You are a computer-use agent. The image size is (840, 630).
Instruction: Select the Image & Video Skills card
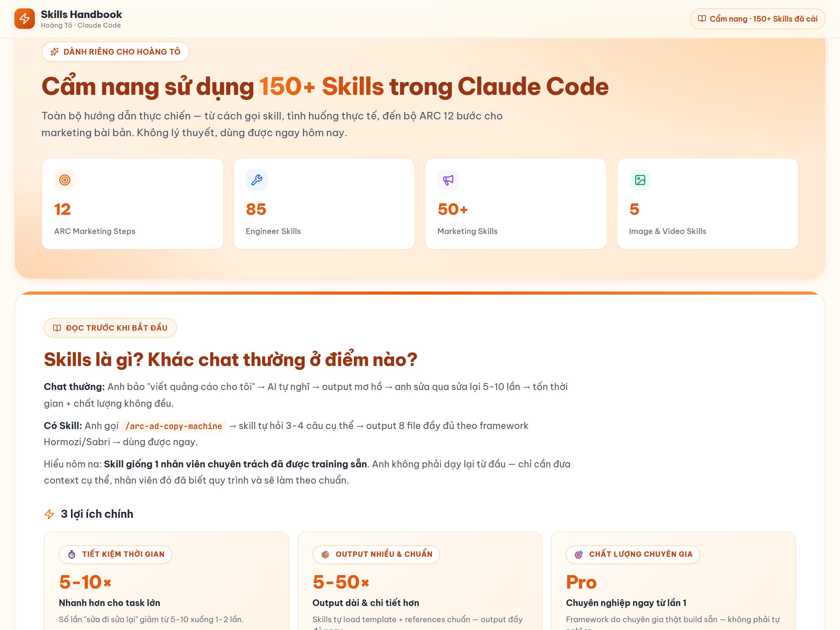click(708, 203)
